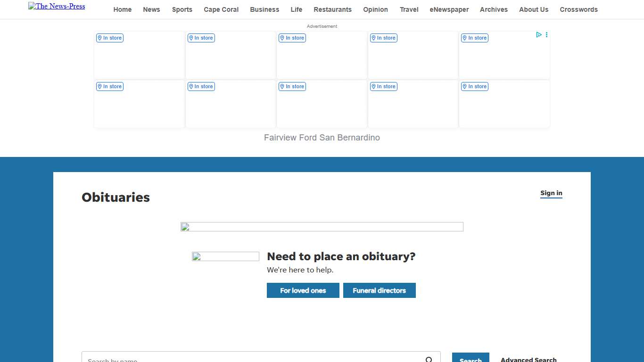Open the Advanced Search link
The image size is (644, 362).
click(x=528, y=359)
